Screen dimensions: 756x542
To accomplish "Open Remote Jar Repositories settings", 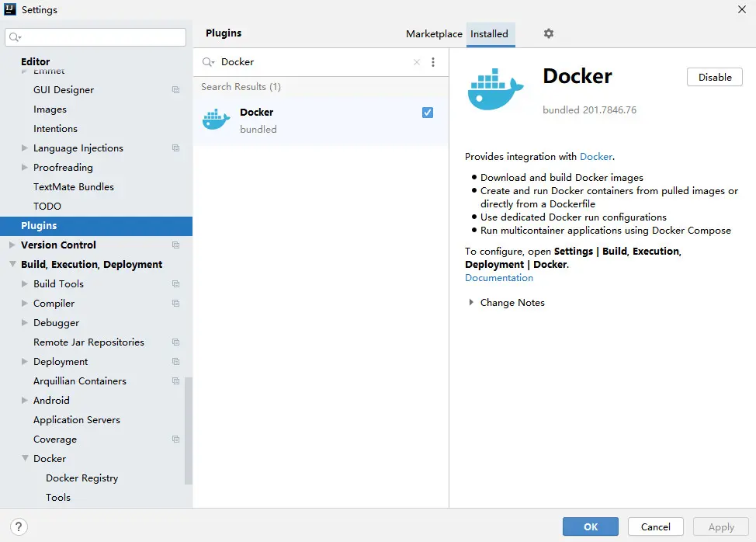I will pyautogui.click(x=88, y=342).
